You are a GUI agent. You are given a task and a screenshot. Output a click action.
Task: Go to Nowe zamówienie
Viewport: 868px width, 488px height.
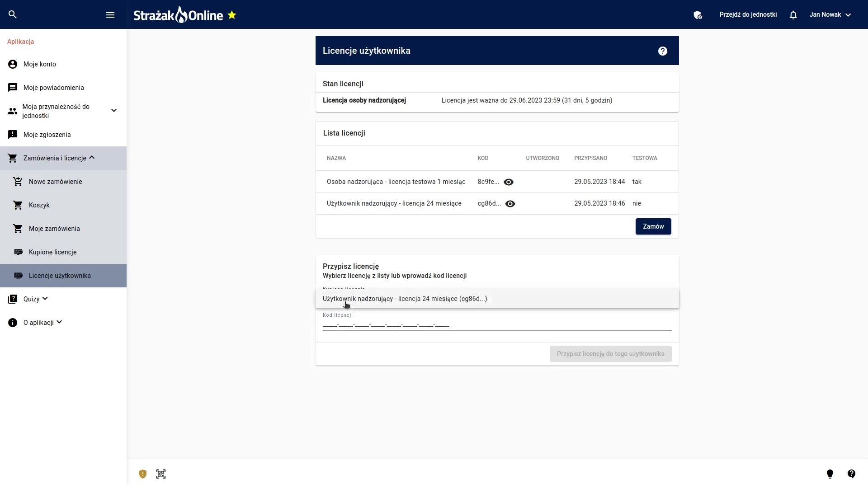pyautogui.click(x=63, y=182)
